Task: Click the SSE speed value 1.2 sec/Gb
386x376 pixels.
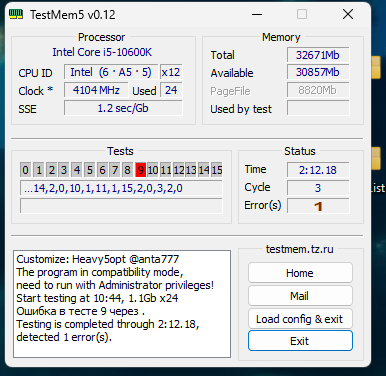Action: tap(123, 108)
